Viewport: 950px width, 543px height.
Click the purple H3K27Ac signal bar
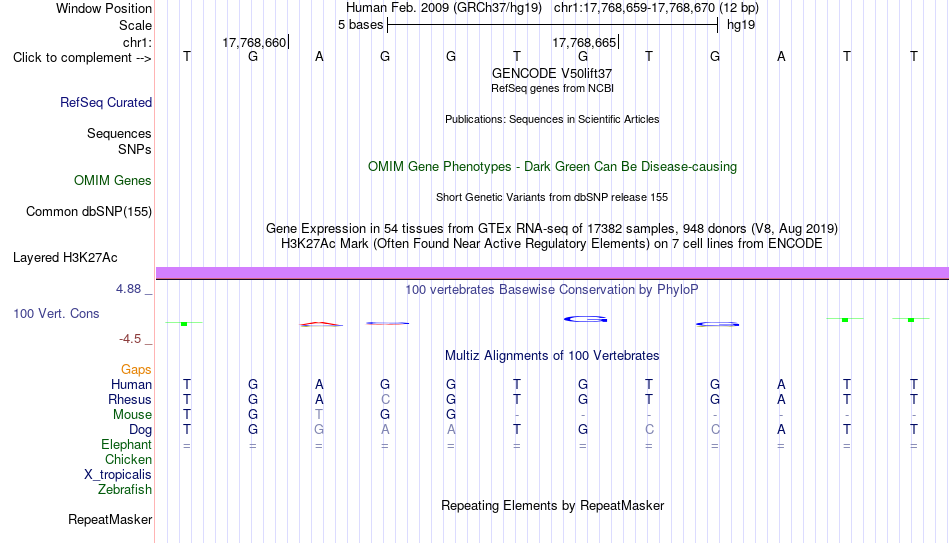[x=553, y=273]
